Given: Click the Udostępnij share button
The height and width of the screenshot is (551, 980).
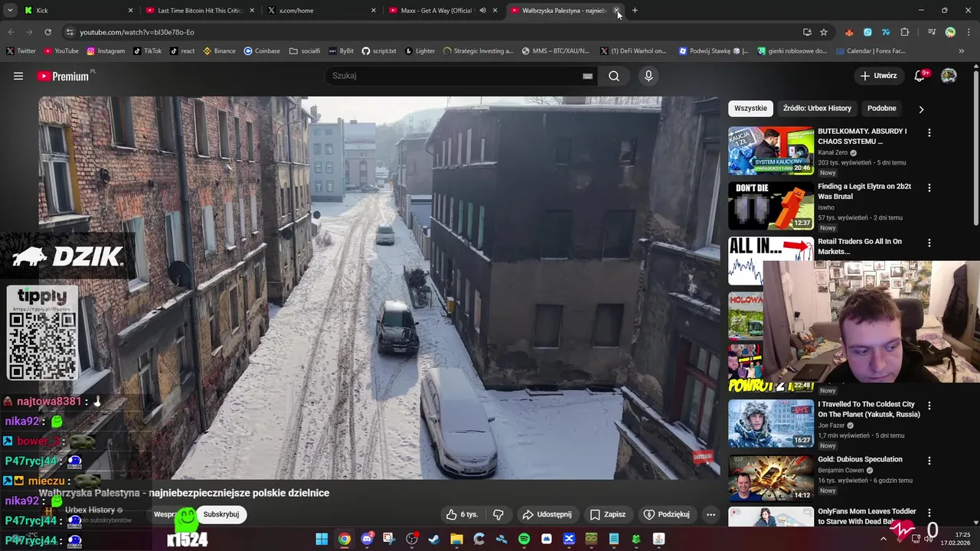Looking at the screenshot, I should coord(547,514).
